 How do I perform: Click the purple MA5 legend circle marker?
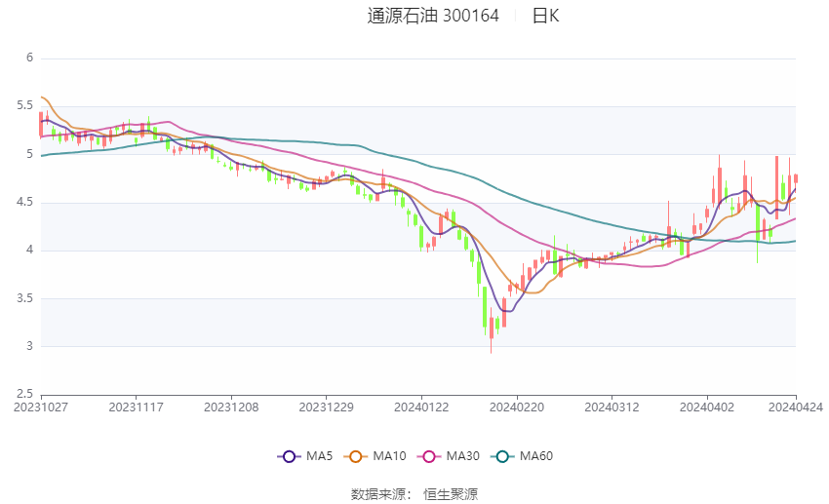pyautogui.click(x=288, y=456)
